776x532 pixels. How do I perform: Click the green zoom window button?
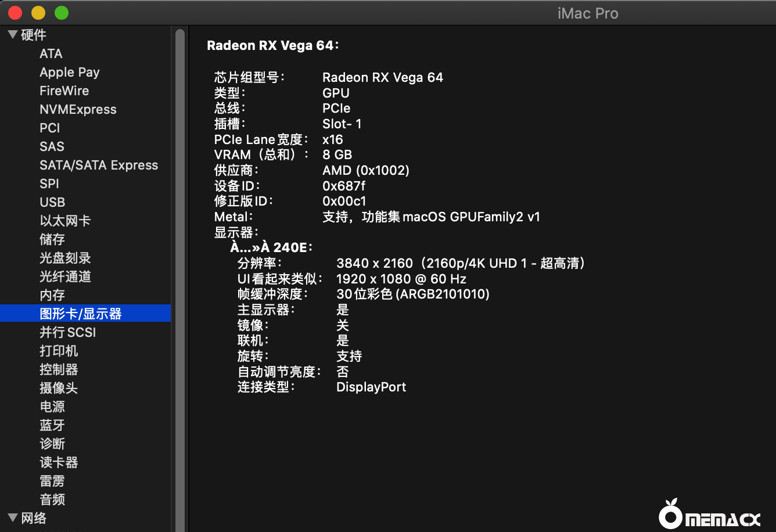coord(61,13)
